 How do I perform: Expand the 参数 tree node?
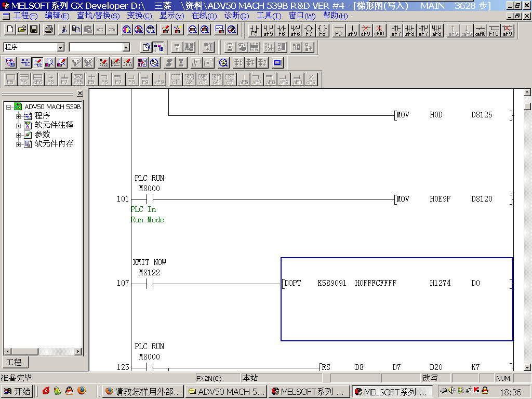[19, 135]
